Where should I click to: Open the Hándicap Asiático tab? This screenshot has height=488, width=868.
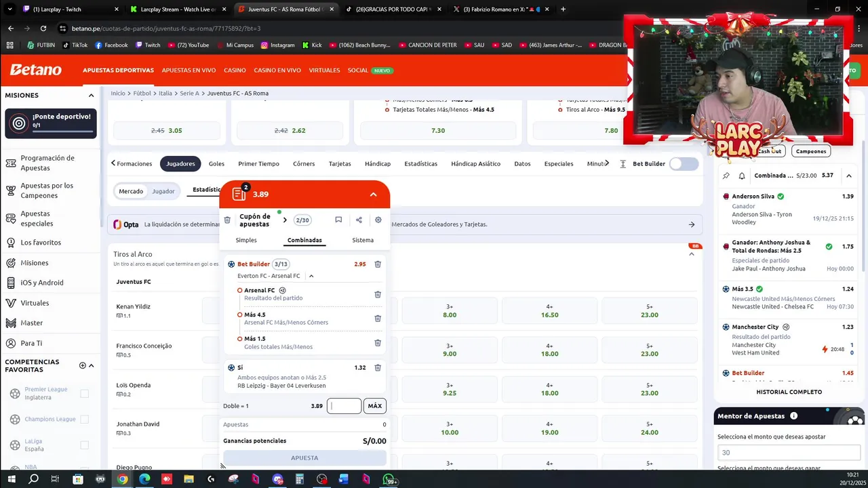pyautogui.click(x=475, y=163)
